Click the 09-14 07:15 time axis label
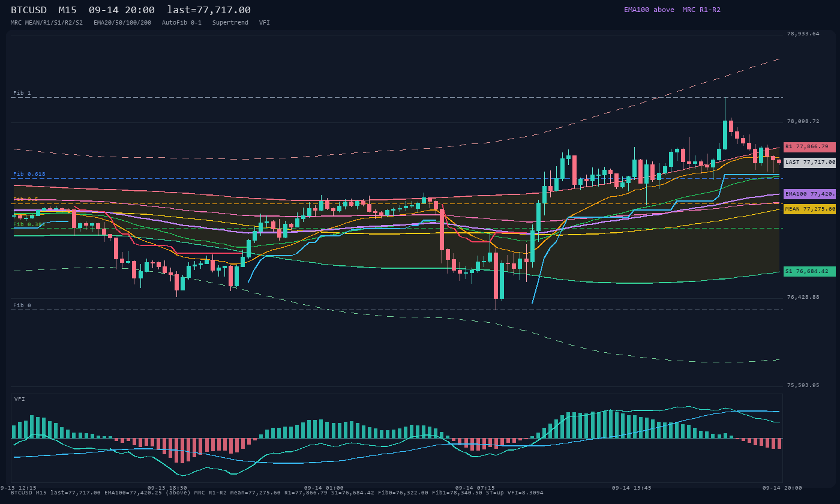The height and width of the screenshot is (504, 840). (475, 488)
